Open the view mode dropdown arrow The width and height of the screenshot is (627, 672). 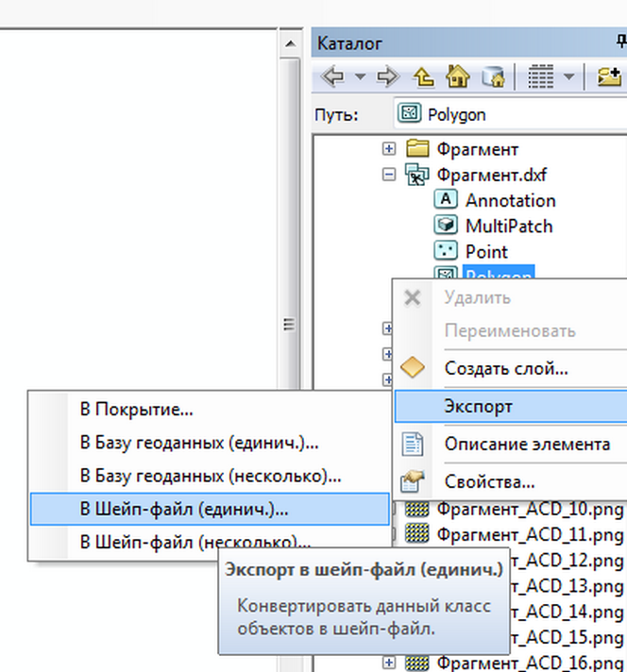pyautogui.click(x=568, y=76)
